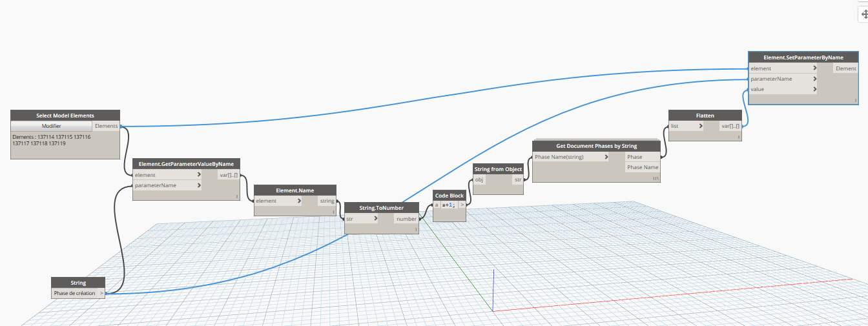Screen dimensions: 868x326
Task: Edit the a+1; code in Code Block
Action: pyautogui.click(x=449, y=205)
